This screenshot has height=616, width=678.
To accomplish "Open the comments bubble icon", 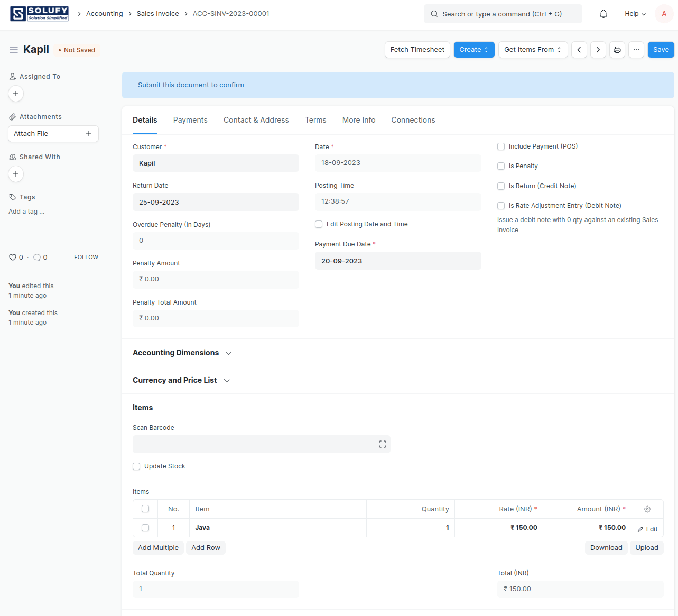I will tap(37, 258).
